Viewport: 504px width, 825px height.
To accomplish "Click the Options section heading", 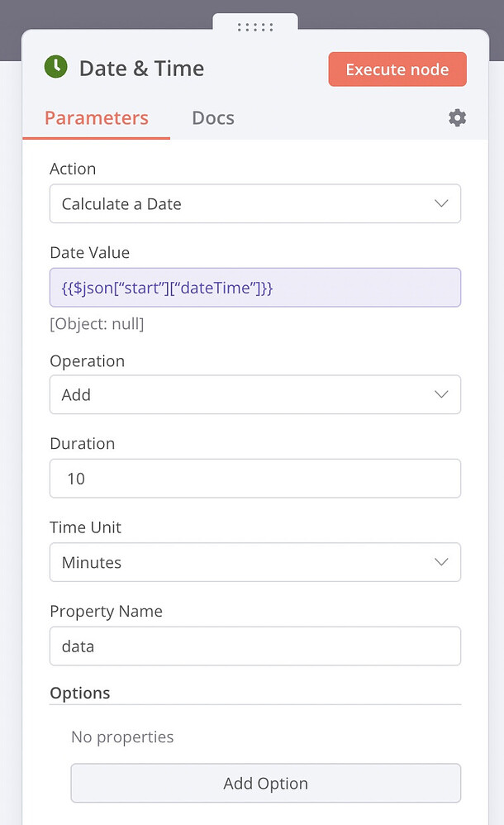I will coord(80,693).
